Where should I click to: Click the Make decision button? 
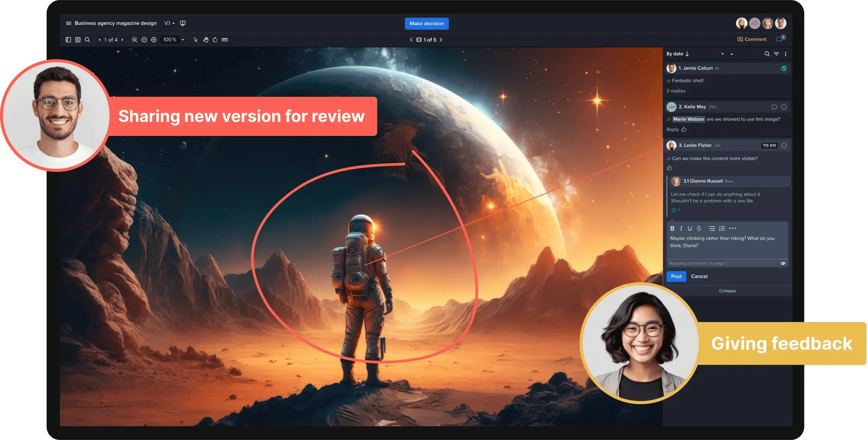tap(427, 24)
